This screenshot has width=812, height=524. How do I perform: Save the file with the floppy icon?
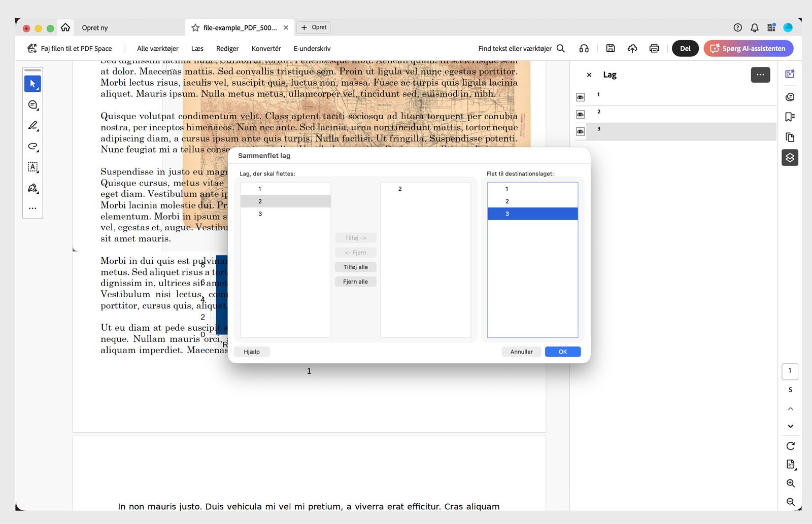point(611,49)
